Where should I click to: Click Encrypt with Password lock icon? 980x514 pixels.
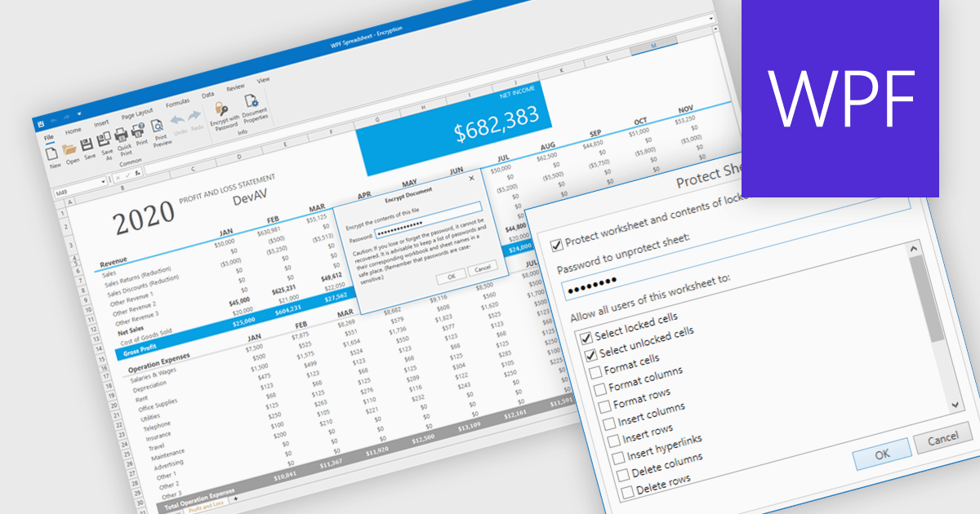pos(220,108)
